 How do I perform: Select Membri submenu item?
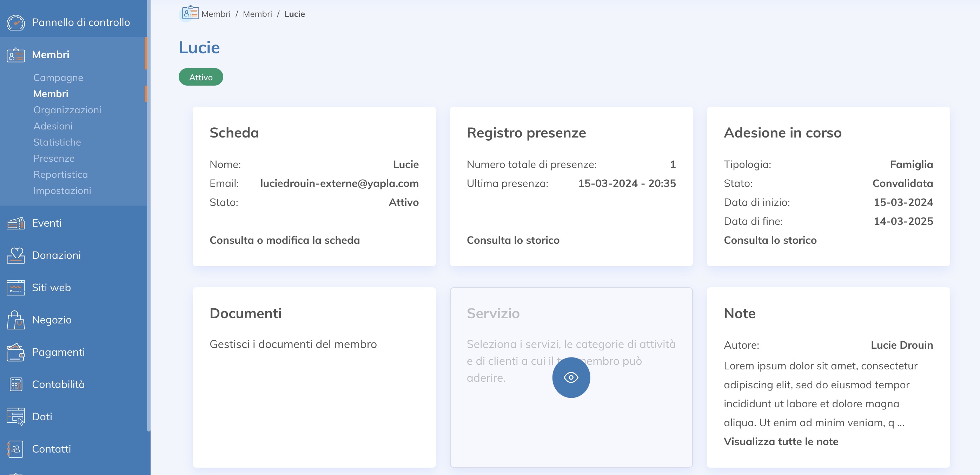coord(51,94)
